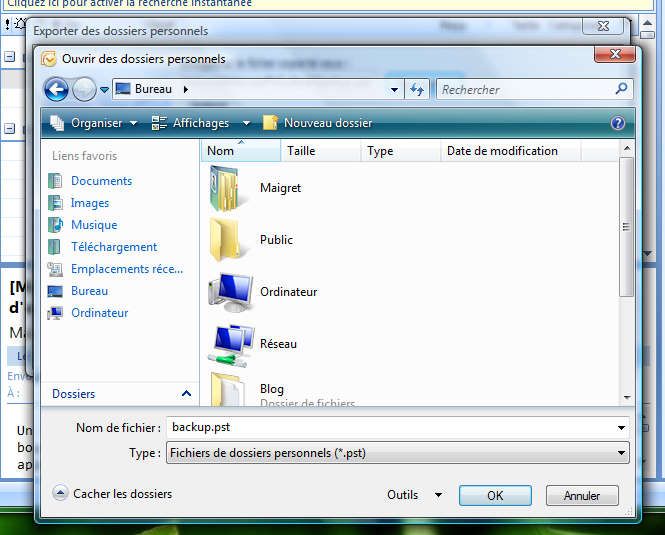Click the Bureau icon in address bar
Image resolution: width=665 pixels, height=535 pixels.
123,89
